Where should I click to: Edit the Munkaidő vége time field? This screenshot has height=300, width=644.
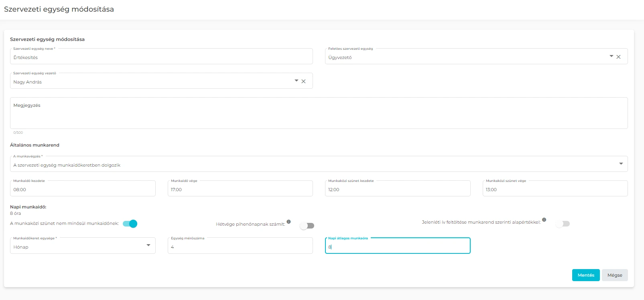coord(240,189)
